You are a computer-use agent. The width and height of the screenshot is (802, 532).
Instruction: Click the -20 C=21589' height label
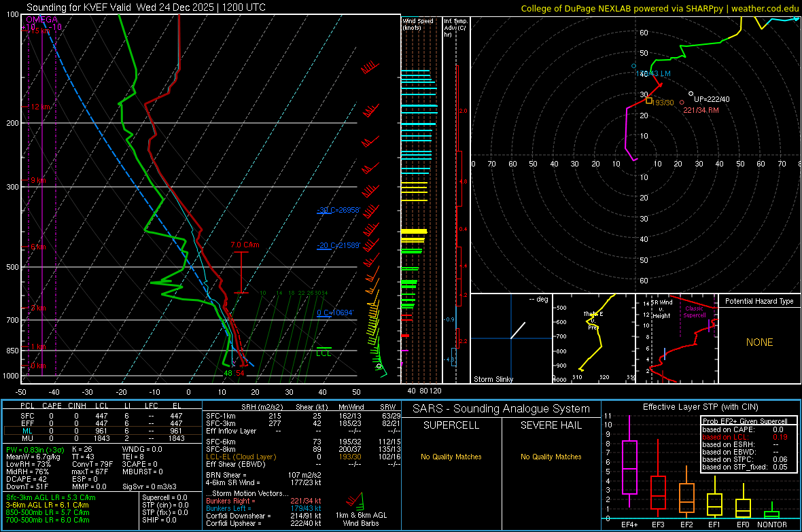pos(338,245)
